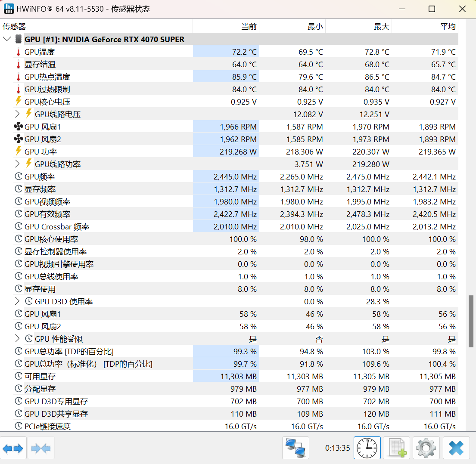Expand the GPU 性能受限 entry
The image size is (476, 464).
coord(17,339)
